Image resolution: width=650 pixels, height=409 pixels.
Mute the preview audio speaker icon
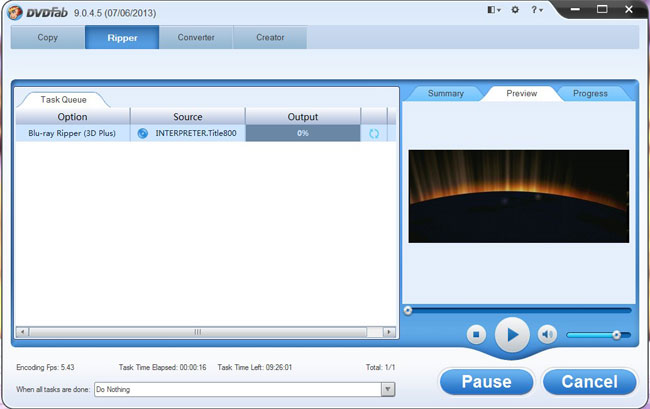coord(547,334)
